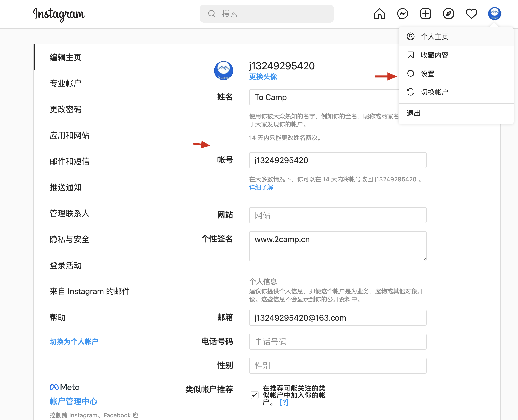Screen dimensions: 518x420
Task: Click 退出 to log out
Action: click(414, 113)
